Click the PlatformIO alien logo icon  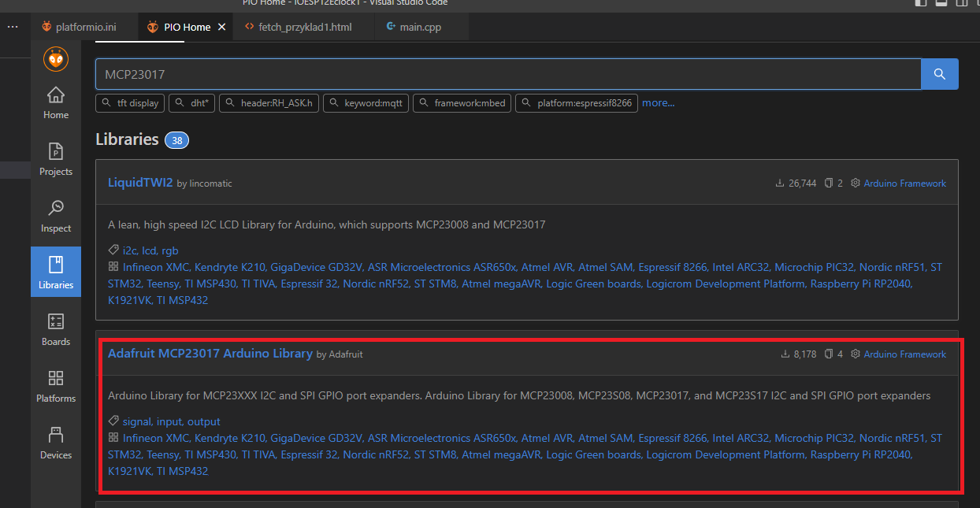56,59
